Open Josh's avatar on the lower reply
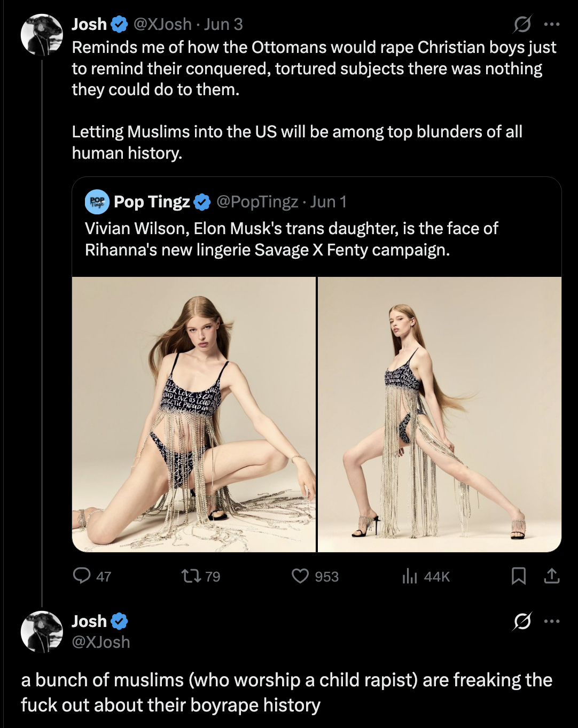The image size is (578, 728). pos(42,632)
